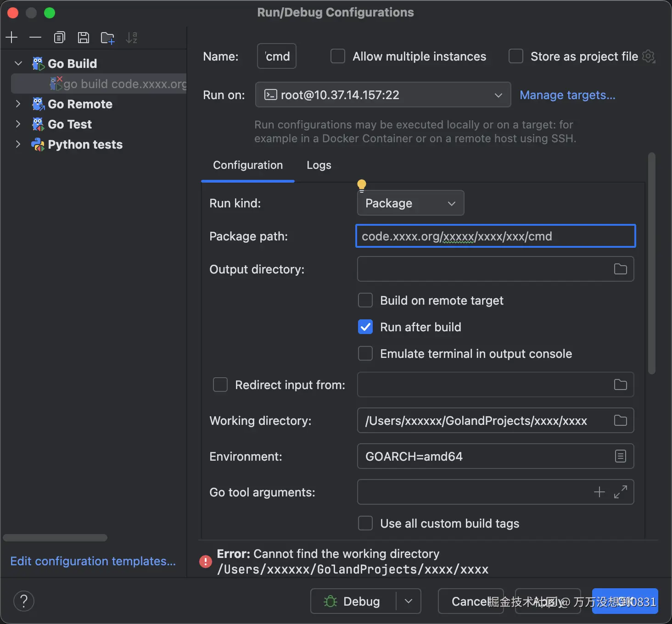This screenshot has height=624, width=672.
Task: Check the Build on remote target option
Action: pyautogui.click(x=365, y=301)
